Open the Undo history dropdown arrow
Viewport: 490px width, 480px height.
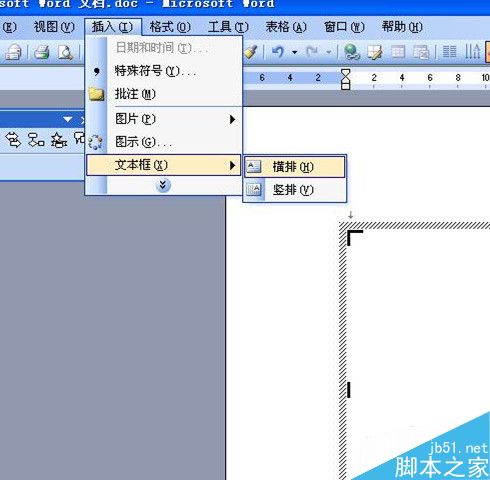coord(295,52)
